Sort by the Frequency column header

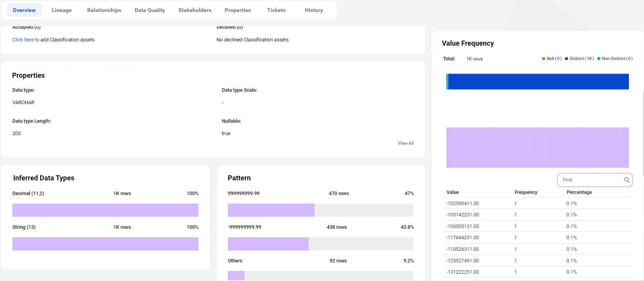coord(526,192)
